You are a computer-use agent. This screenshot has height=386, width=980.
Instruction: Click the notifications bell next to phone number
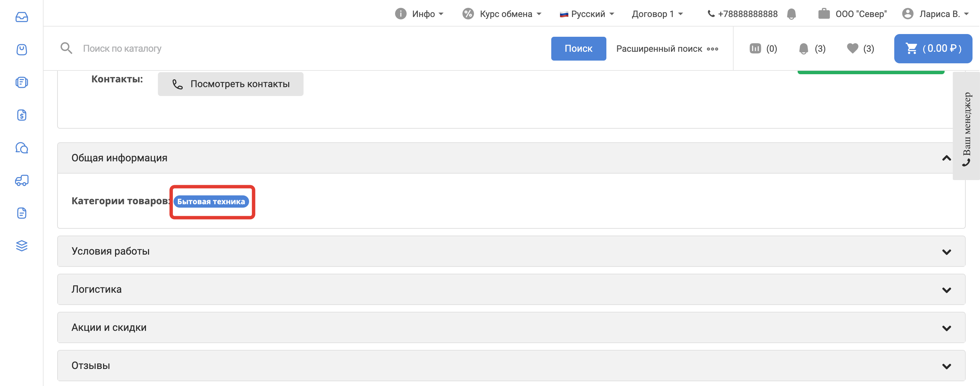[791, 14]
